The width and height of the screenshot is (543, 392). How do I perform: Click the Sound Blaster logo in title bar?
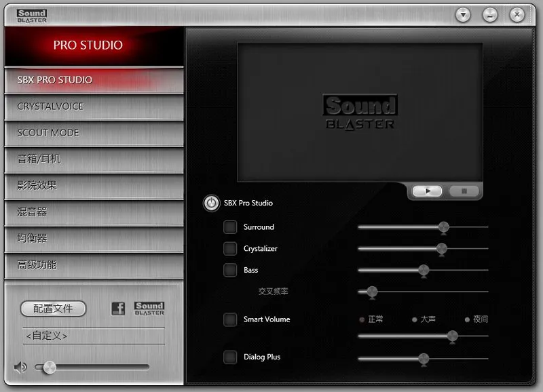coord(31,16)
